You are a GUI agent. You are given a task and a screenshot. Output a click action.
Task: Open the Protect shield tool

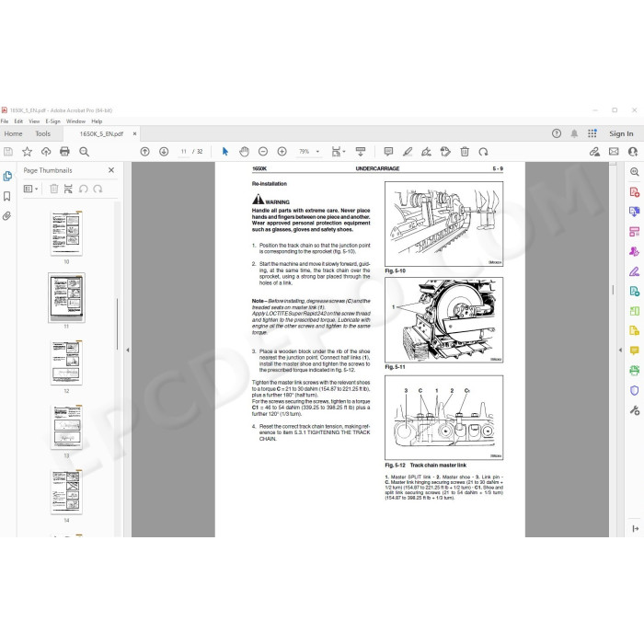[x=635, y=390]
